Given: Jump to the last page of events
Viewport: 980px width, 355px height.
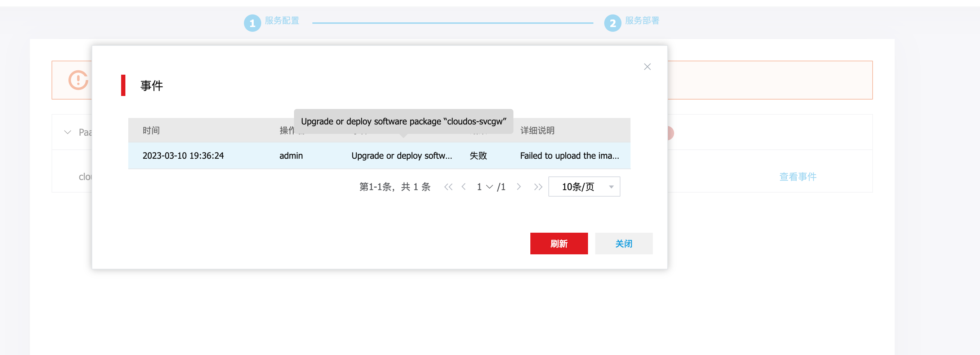Looking at the screenshot, I should [x=538, y=187].
